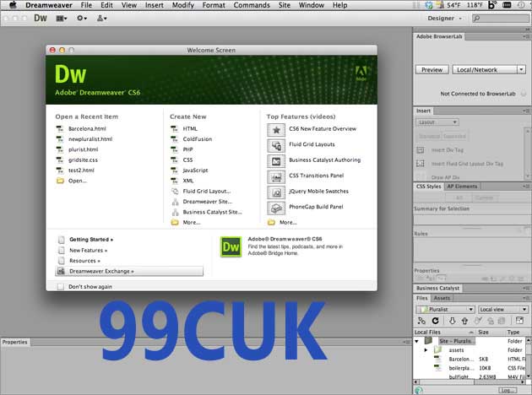Select the CSS Styles tab

[x=428, y=187]
